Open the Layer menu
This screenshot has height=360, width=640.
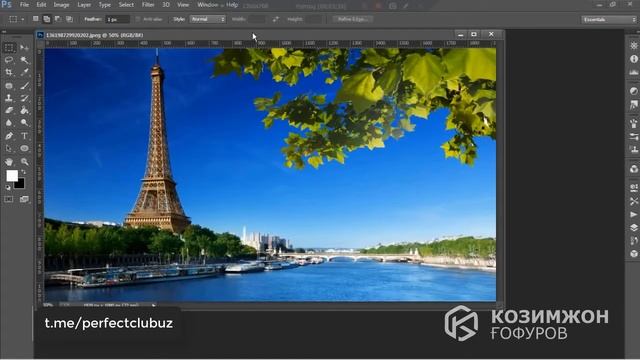[x=84, y=5]
